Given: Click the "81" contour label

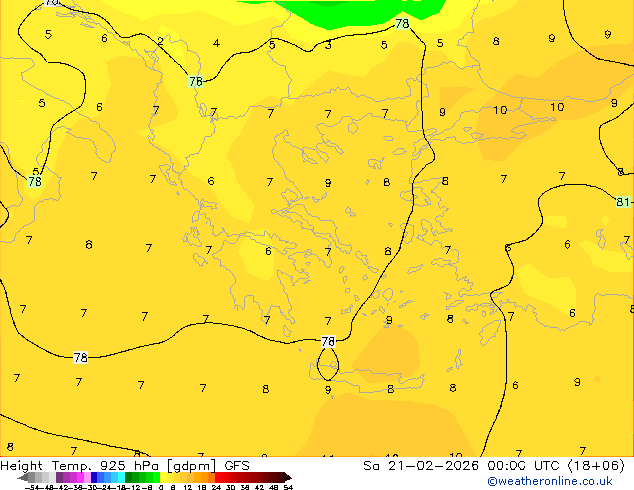Looking at the screenshot, I should pos(623,202).
